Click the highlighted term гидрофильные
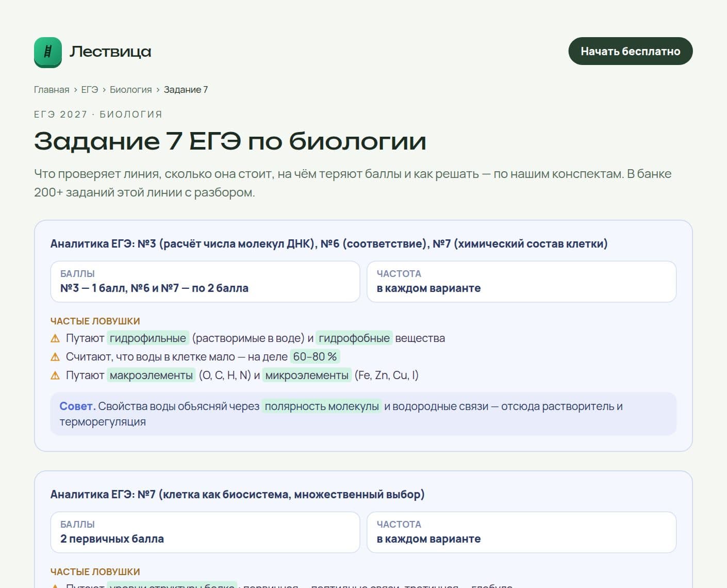This screenshot has width=727, height=588. (148, 338)
